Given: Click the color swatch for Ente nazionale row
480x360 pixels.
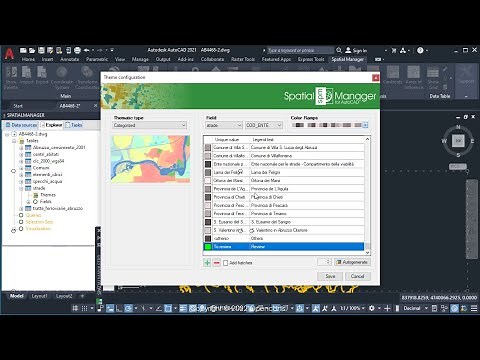Looking at the screenshot, I should click(208, 164).
